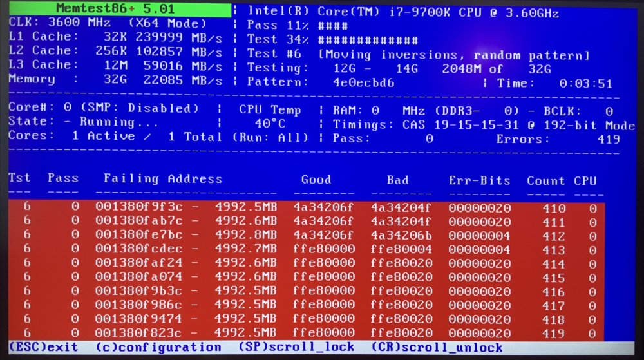Click the Testing 12G - 14G line
The height and width of the screenshot is (360, 644).
click(x=399, y=68)
